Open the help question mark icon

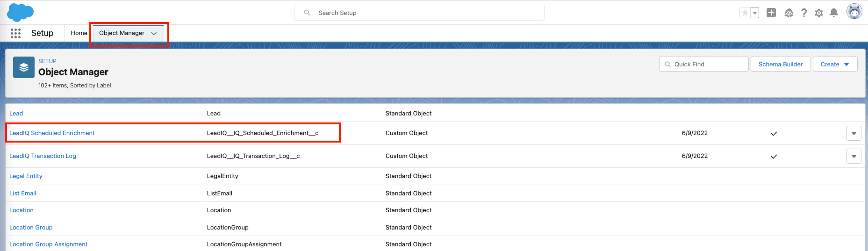tap(803, 13)
